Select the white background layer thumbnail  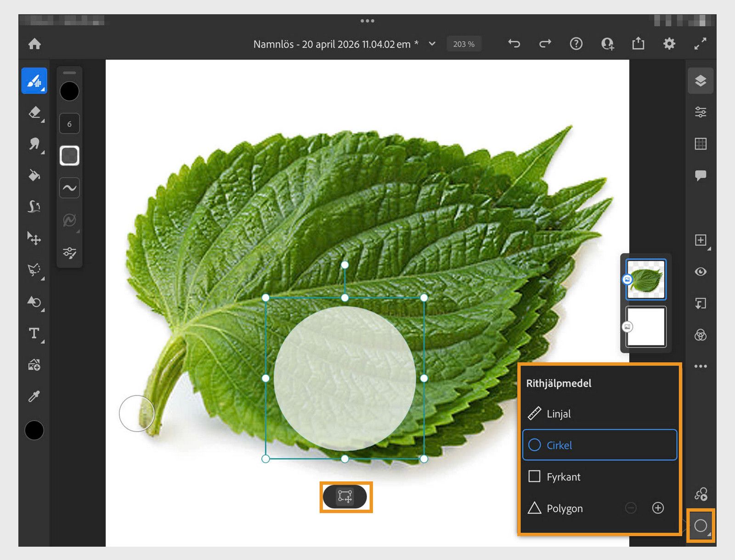tap(646, 327)
